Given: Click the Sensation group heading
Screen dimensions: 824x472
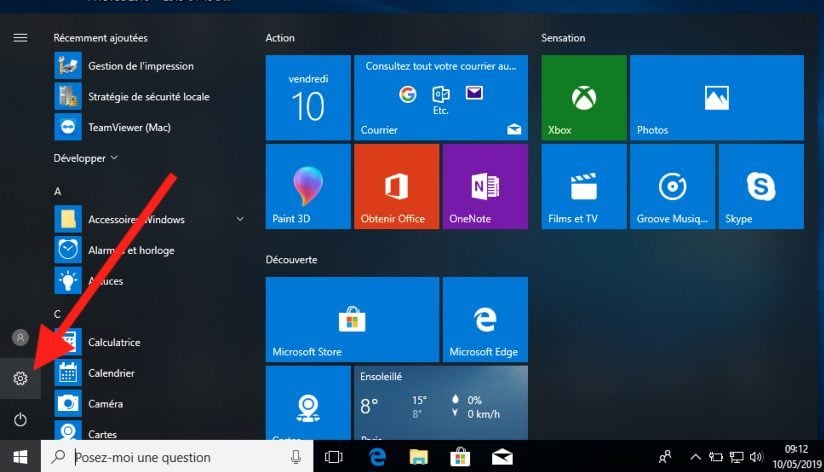Looking at the screenshot, I should [563, 38].
